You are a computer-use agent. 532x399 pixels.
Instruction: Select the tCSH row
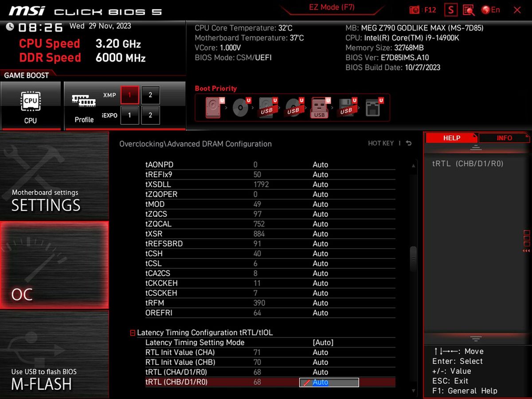[270, 254]
